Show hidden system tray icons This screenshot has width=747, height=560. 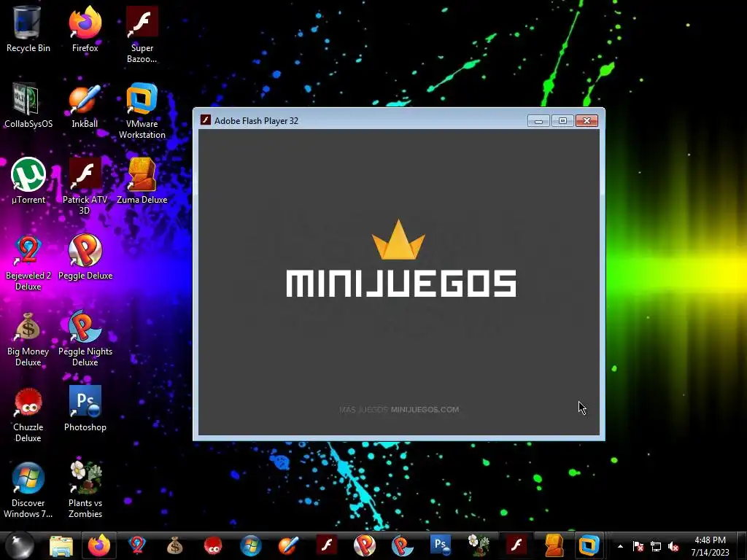point(620,546)
